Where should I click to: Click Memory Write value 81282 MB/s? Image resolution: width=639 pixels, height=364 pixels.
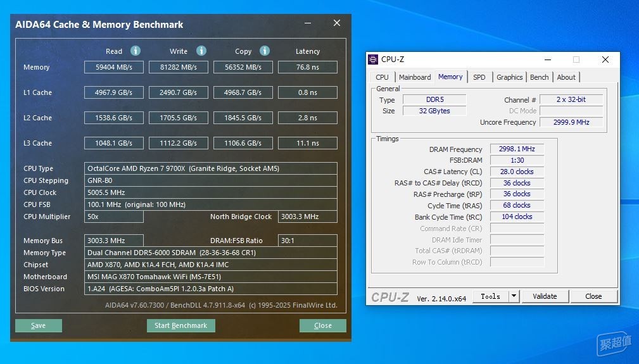pos(179,67)
